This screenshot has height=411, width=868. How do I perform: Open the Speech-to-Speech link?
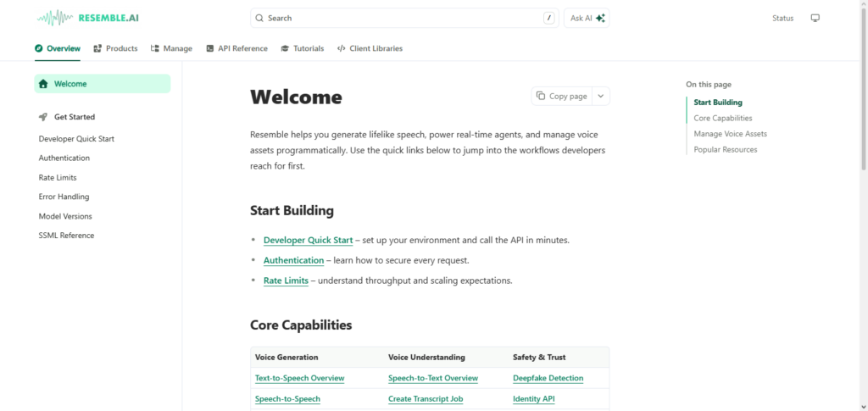click(287, 399)
